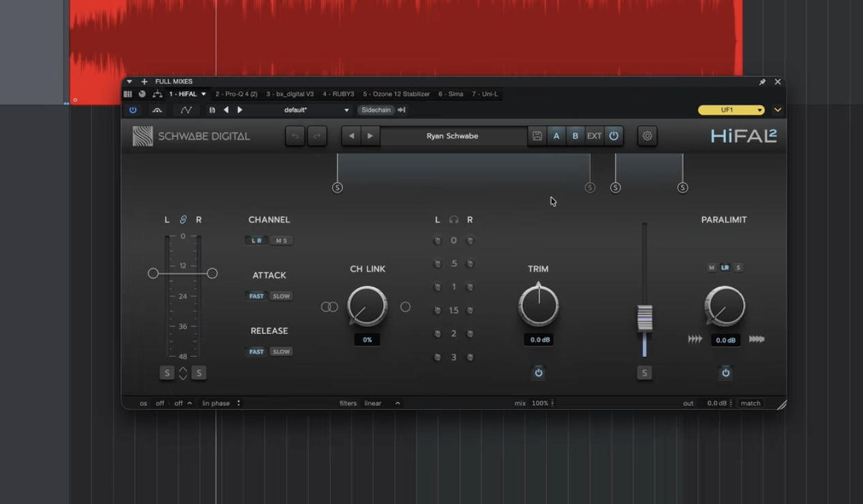
Task: Click the HiFAL power button beside EXT
Action: coord(614,136)
